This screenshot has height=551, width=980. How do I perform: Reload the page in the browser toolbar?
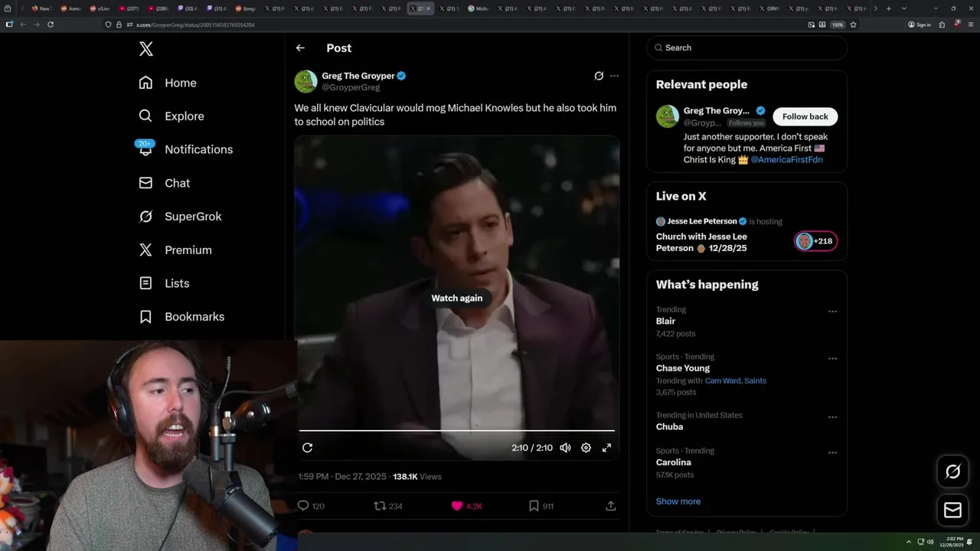coord(51,24)
